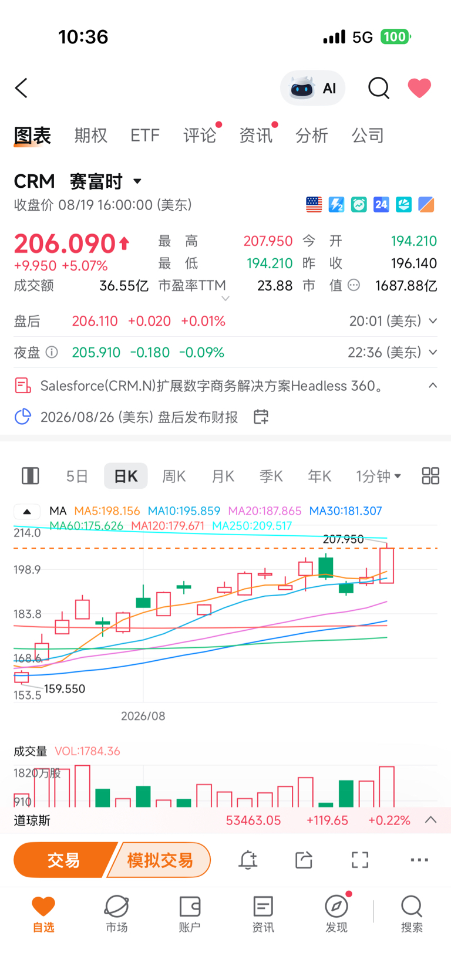The height and width of the screenshot is (980, 451).
Task: Expand the 道琼斯 index ticker bar
Action: pos(430,820)
